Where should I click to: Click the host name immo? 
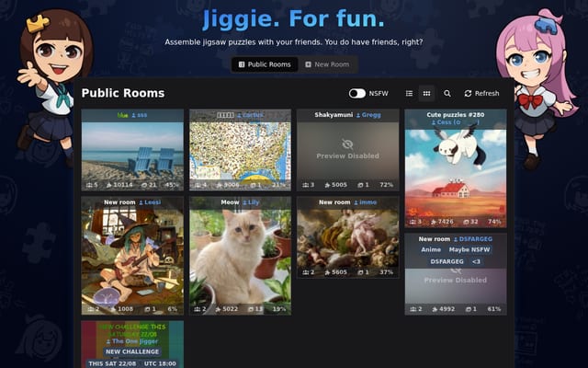[366, 202]
